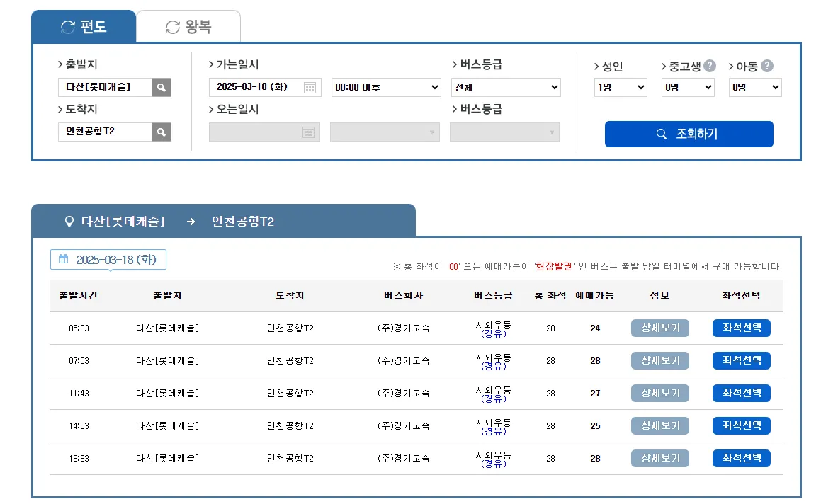Open the 성인 passenger count dropdown
The image size is (821, 504).
point(620,87)
